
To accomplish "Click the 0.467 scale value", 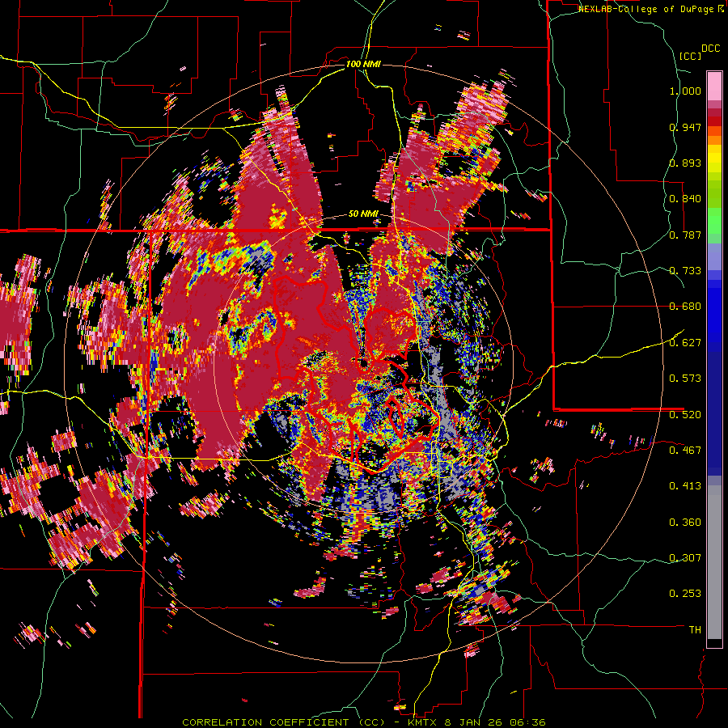I will [x=685, y=451].
